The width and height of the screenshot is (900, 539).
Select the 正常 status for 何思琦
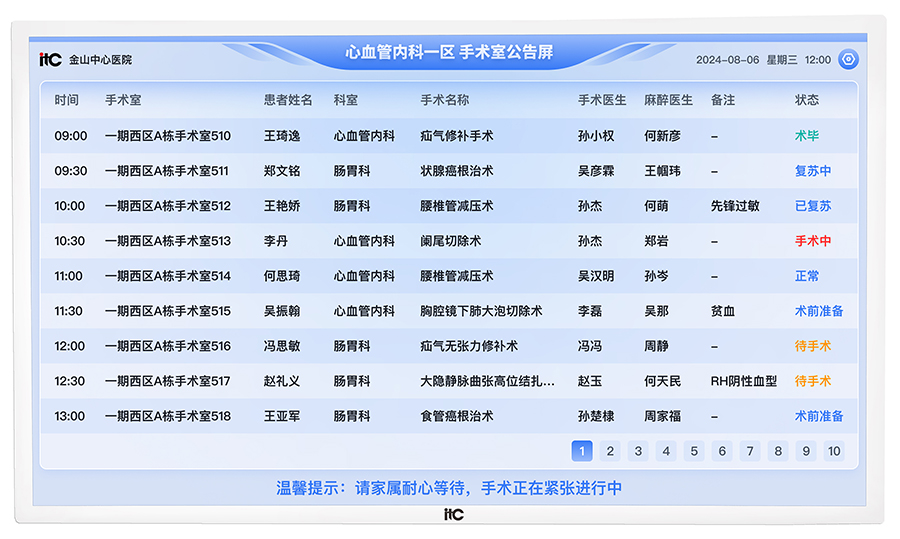point(807,276)
